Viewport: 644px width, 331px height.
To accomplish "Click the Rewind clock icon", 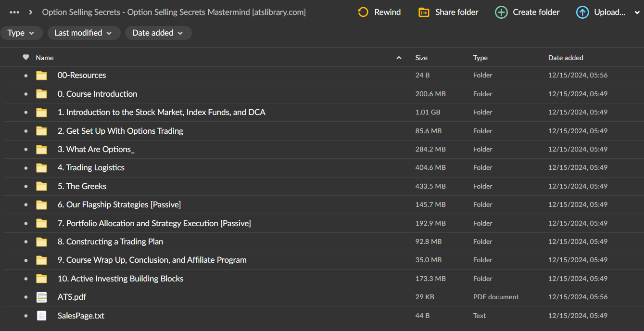I will 363,12.
